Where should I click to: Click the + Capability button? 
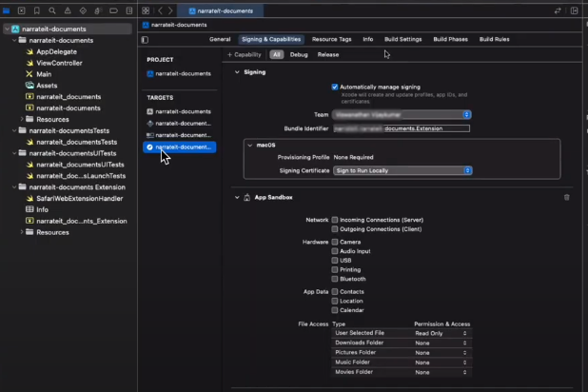pyautogui.click(x=244, y=55)
